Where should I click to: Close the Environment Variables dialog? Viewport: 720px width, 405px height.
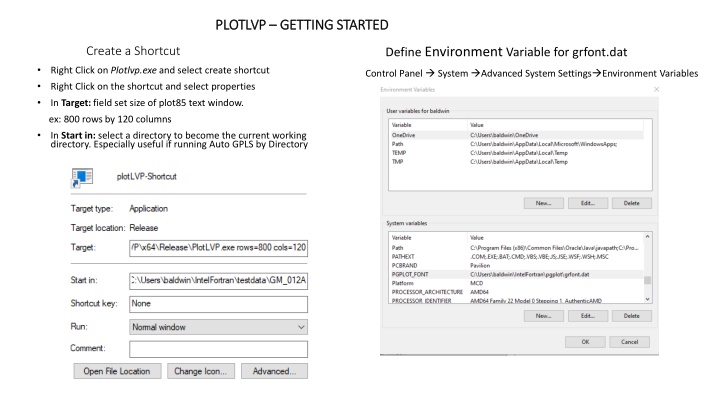[656, 90]
